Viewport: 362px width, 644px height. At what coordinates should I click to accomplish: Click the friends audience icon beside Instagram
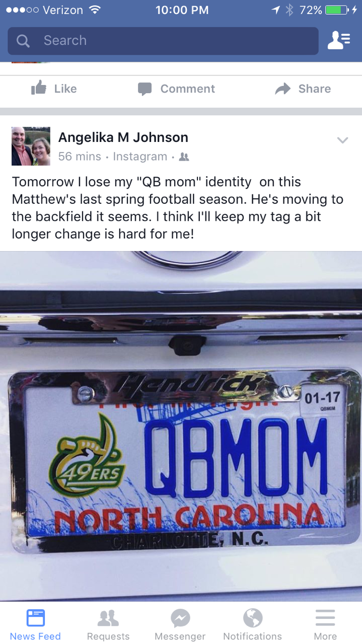pos(184,157)
